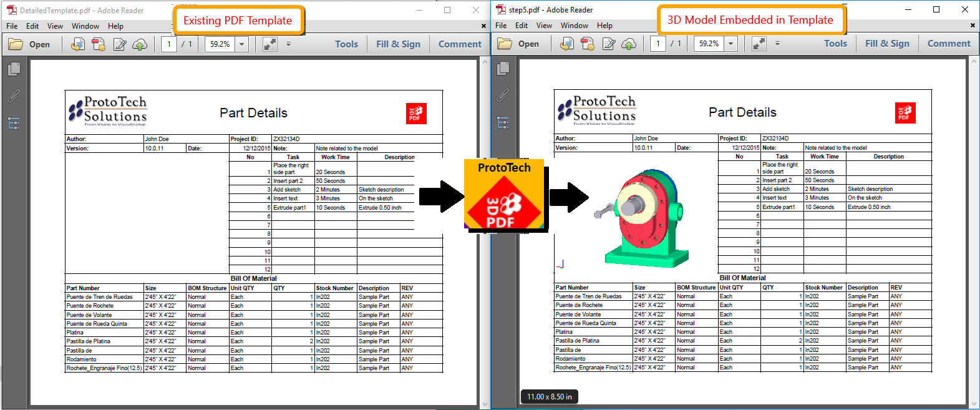This screenshot has height=410, width=980.
Task: Toggle fullscreen read mode in left window
Action: point(269,44)
